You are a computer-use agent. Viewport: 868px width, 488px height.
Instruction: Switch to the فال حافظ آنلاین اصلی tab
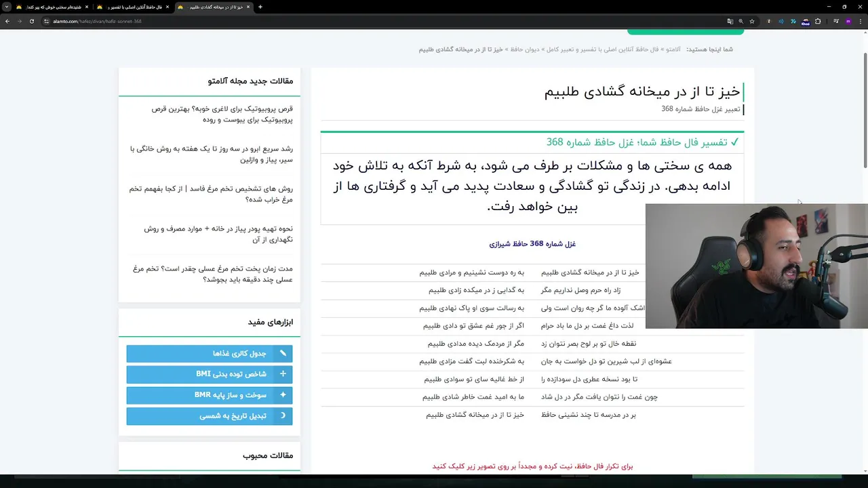point(132,7)
